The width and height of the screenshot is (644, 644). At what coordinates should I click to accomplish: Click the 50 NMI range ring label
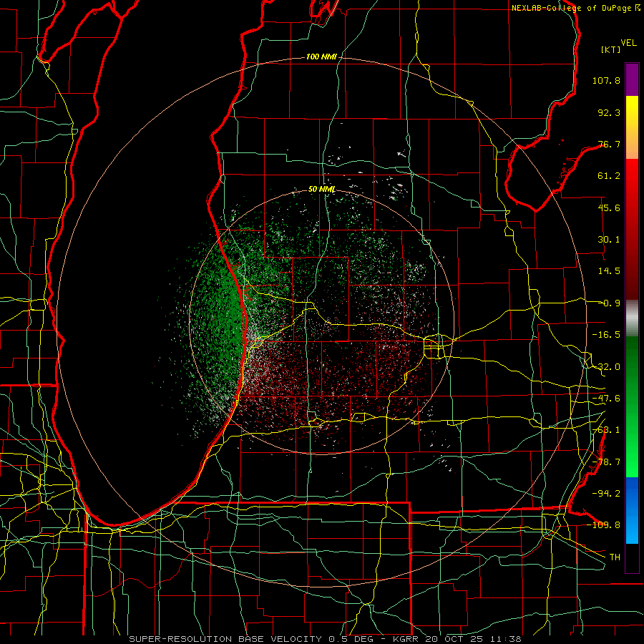point(321,190)
